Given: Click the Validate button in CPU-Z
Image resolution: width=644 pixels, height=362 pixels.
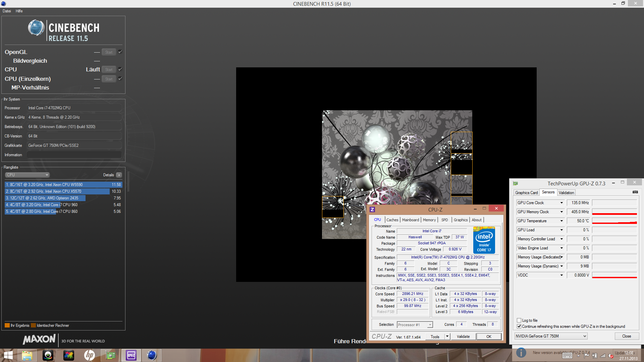Looking at the screenshot, I should point(463,337).
